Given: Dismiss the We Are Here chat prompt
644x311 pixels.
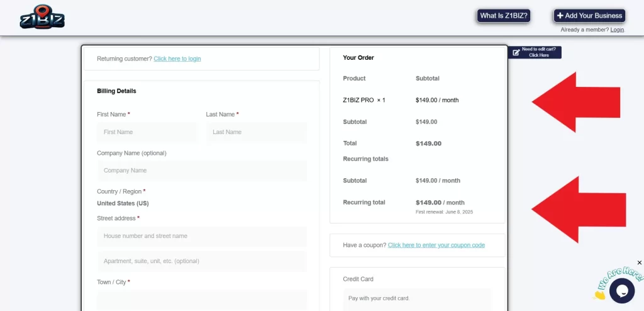Looking at the screenshot, I should (x=639, y=263).
